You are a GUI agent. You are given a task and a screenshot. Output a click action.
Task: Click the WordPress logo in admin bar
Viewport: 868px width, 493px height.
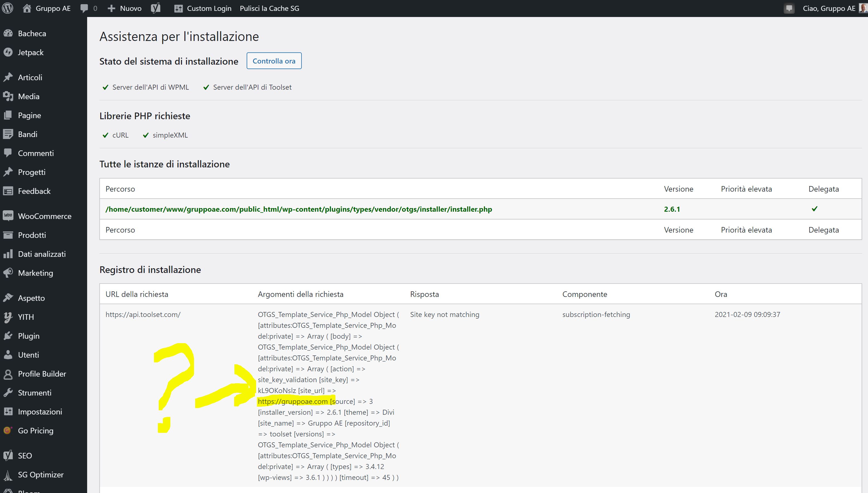coord(8,8)
